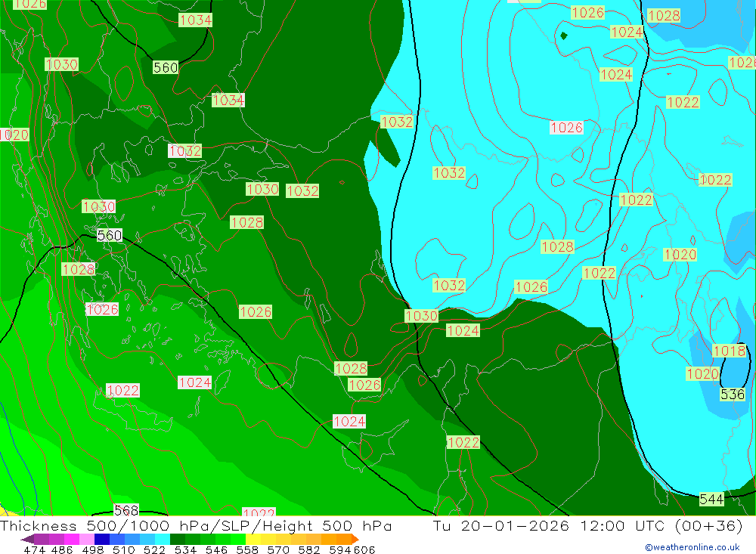Image resolution: width=756 pixels, height=554 pixels.
Task: Click the 558 legend value
Action: [247, 549]
